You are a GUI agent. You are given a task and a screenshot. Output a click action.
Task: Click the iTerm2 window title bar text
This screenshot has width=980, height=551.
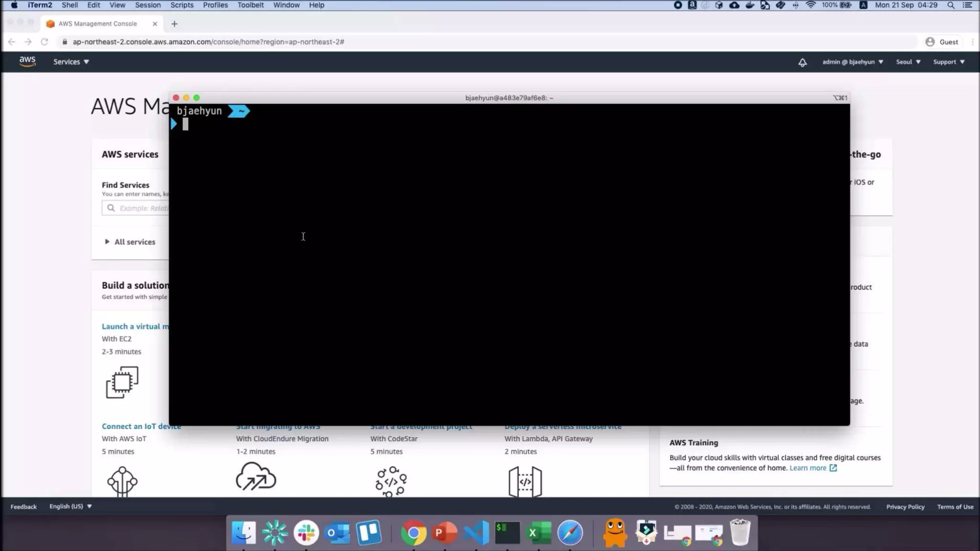click(x=509, y=98)
